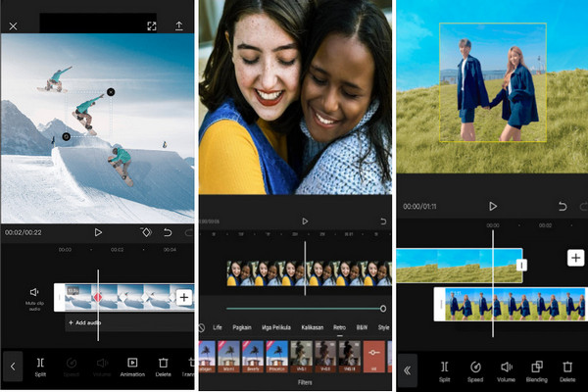Open Speed in the blending panel toolbar

475,371
